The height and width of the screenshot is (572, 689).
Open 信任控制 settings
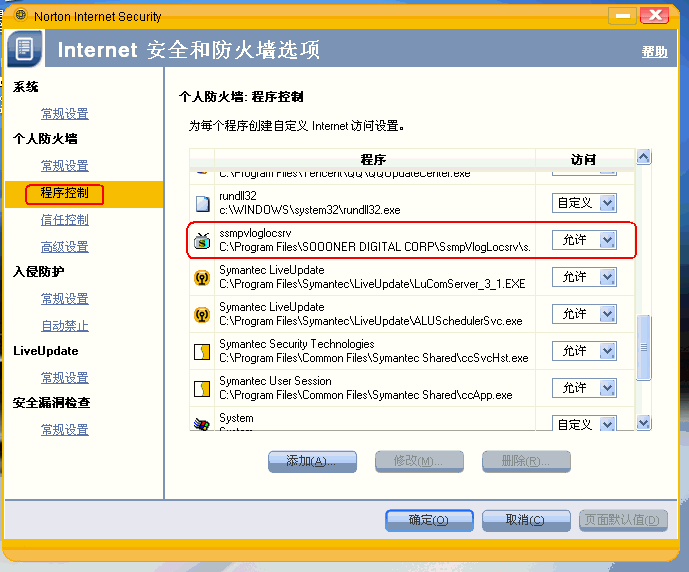click(65, 220)
